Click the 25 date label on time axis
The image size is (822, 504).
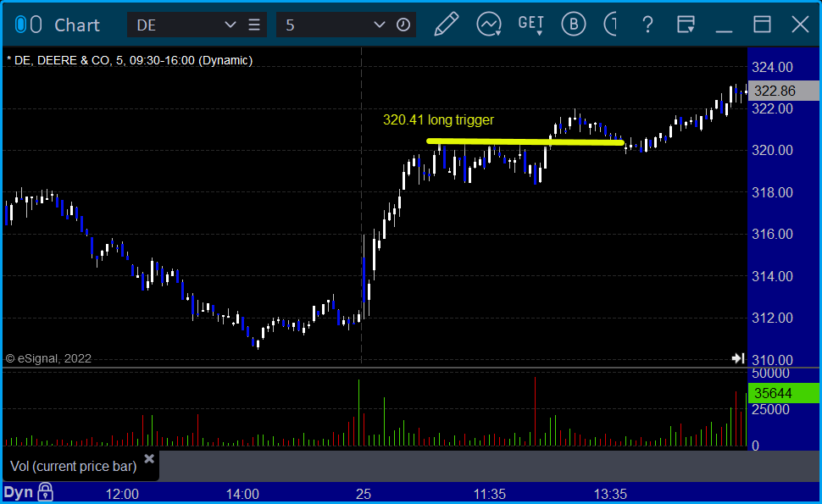point(364,494)
